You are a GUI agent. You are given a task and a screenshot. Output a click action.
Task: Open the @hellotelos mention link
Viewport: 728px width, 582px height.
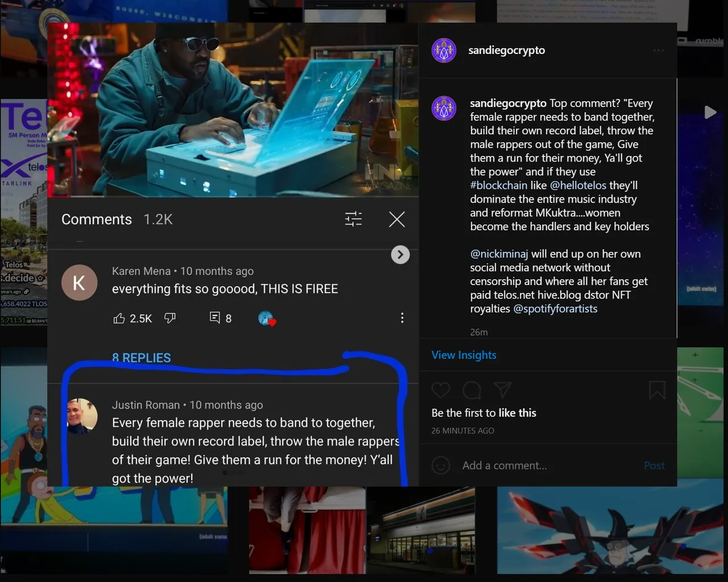click(x=578, y=185)
